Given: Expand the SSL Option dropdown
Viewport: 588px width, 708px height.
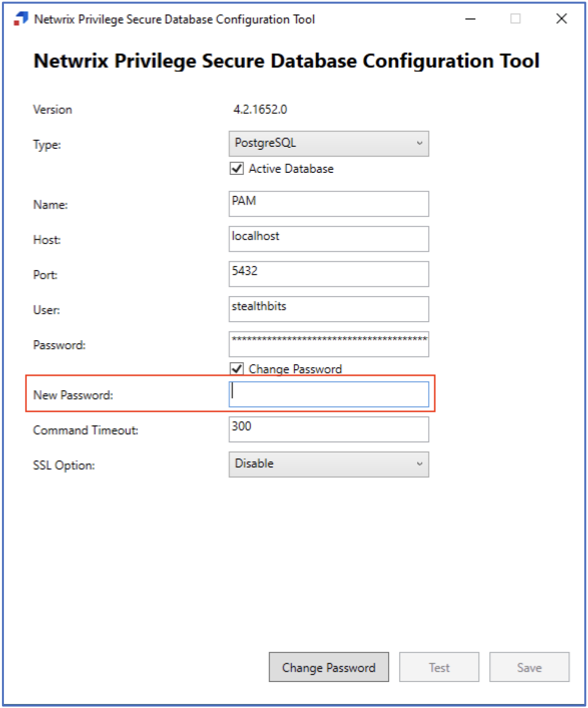Looking at the screenshot, I should coord(328,464).
